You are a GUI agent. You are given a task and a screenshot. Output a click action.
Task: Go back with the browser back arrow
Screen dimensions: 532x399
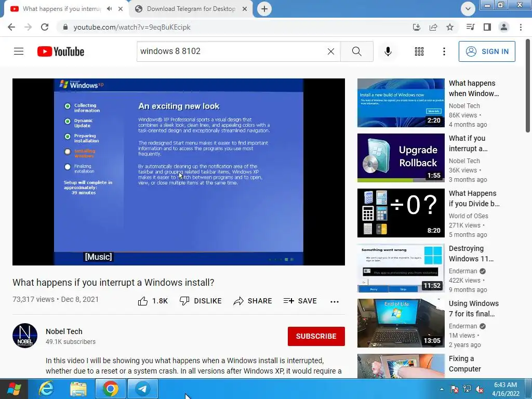coord(11,27)
